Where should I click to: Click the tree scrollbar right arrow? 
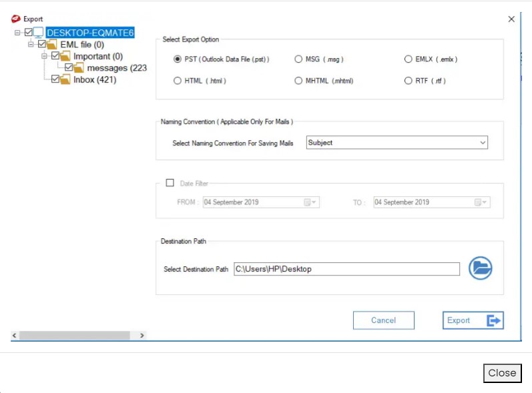point(142,336)
